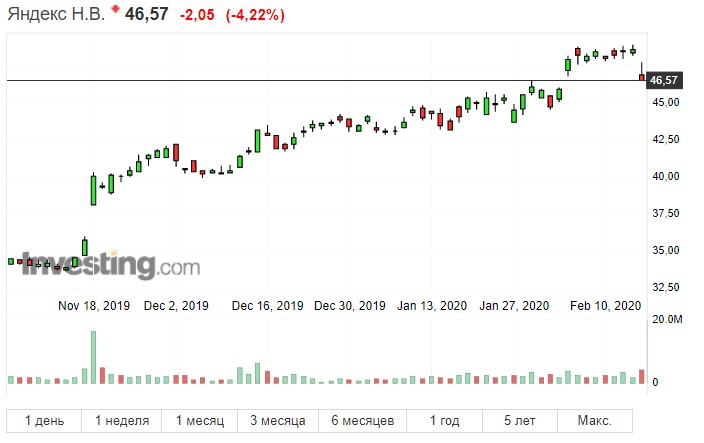704x443 pixels.
Task: Open the "Макс." range tab
Action: click(x=595, y=421)
